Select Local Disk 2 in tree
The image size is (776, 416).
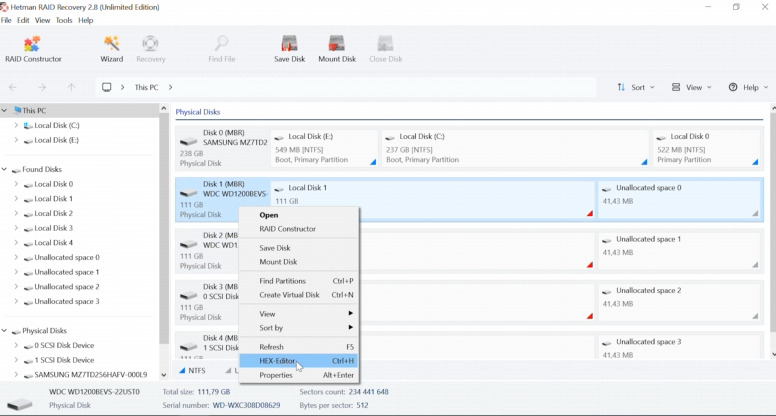pyautogui.click(x=53, y=214)
